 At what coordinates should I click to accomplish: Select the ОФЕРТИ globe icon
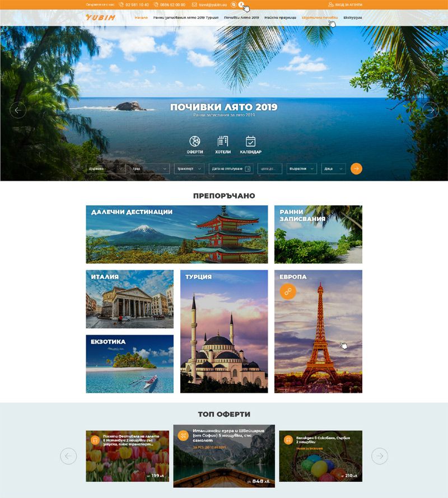(195, 142)
